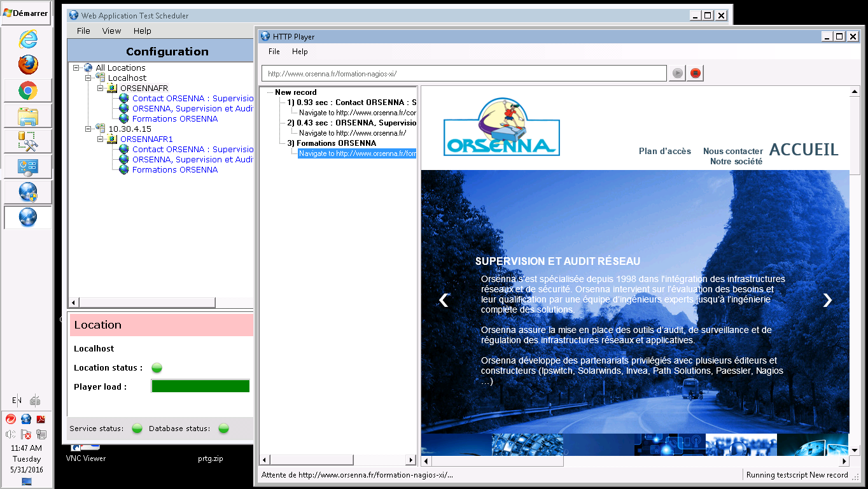The height and width of the screenshot is (489, 868).
Task: Click the Nous contacter link
Action: tap(733, 151)
